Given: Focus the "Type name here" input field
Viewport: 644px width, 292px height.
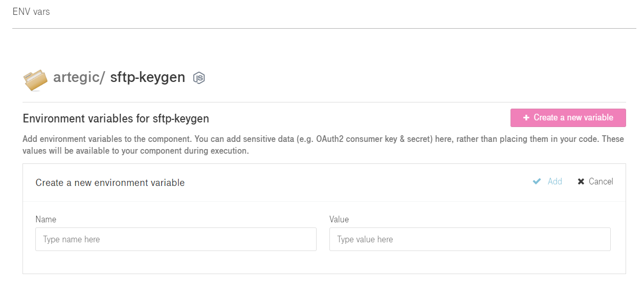Looking at the screenshot, I should click(175, 239).
